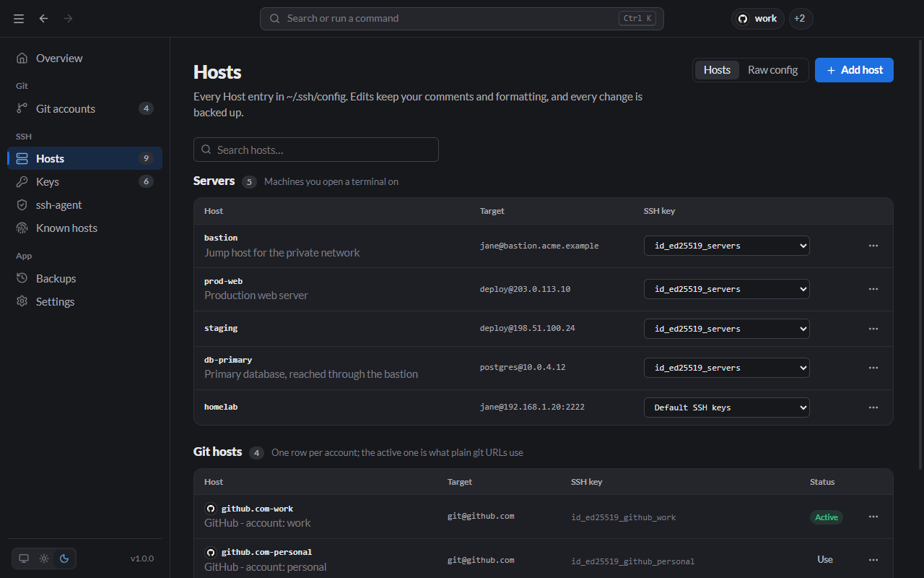Viewport: 924px width, 578px height.
Task: Open Keys in the sidebar
Action: pyautogui.click(x=84, y=182)
